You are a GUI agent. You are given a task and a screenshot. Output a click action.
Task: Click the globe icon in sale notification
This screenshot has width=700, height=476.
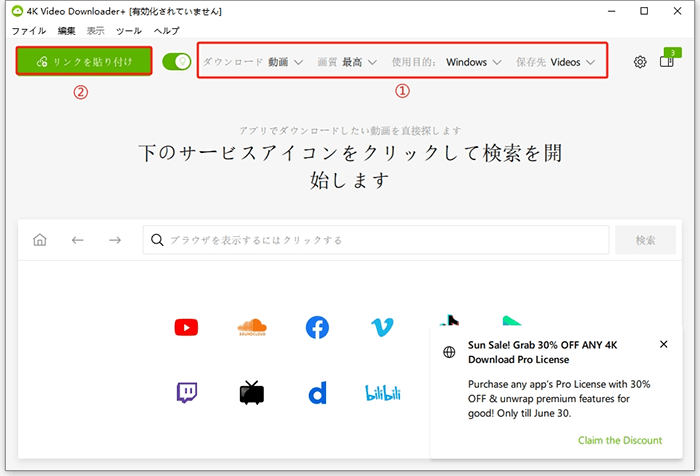click(449, 352)
